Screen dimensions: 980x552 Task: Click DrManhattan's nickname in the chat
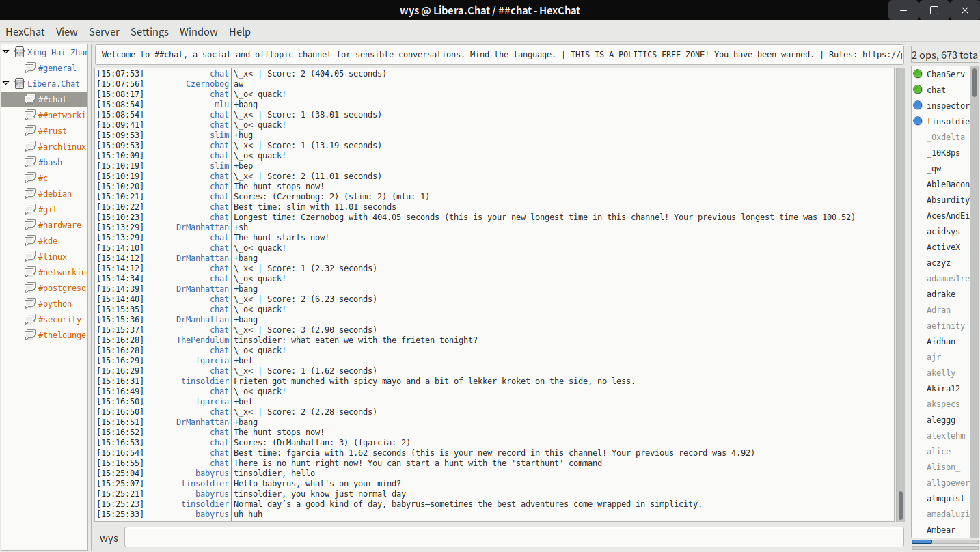click(x=202, y=258)
